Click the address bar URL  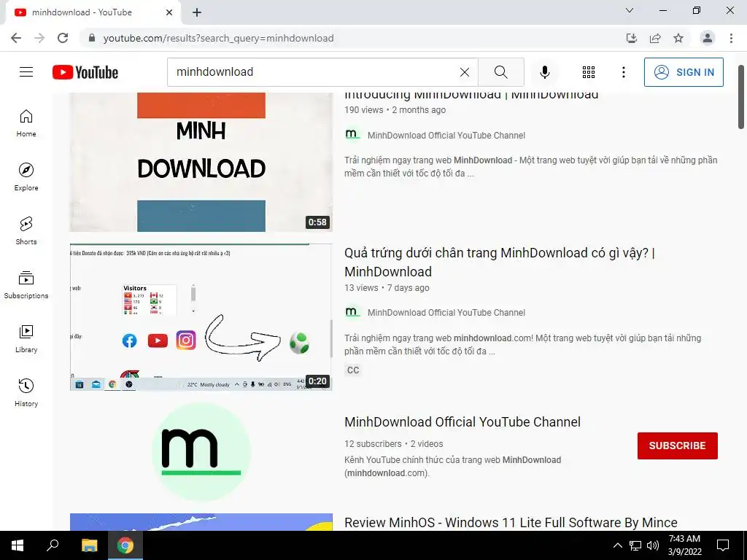218,38
